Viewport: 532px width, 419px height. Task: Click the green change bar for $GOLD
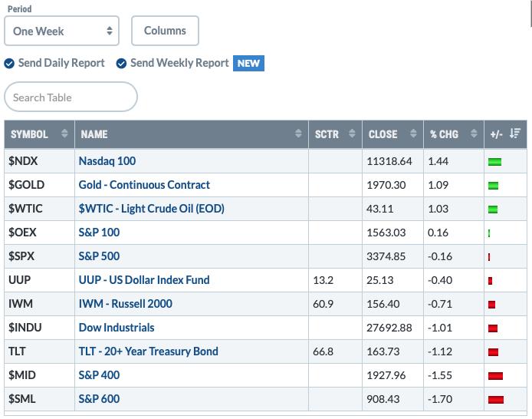[494, 186]
